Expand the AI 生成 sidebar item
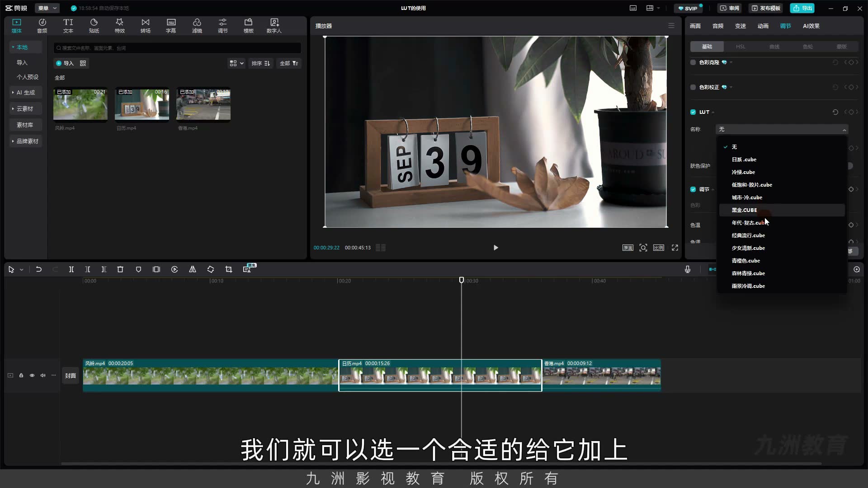The image size is (868, 488). coord(26,93)
